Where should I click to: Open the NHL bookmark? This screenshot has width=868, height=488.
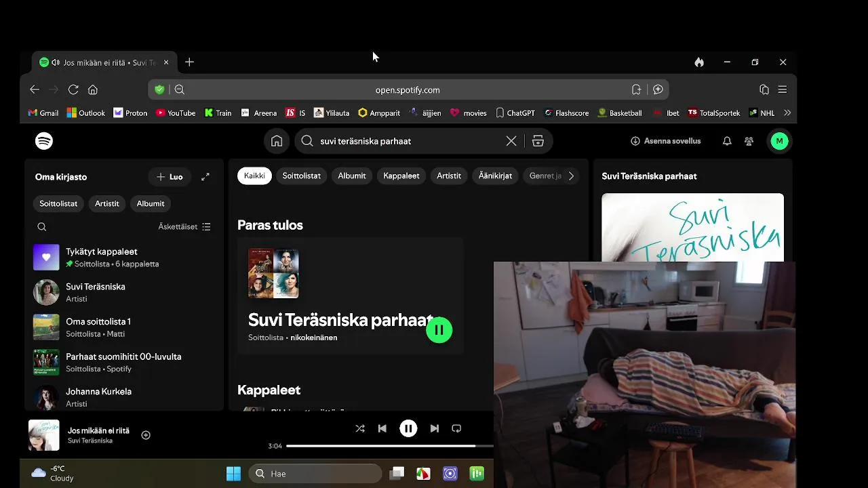762,113
